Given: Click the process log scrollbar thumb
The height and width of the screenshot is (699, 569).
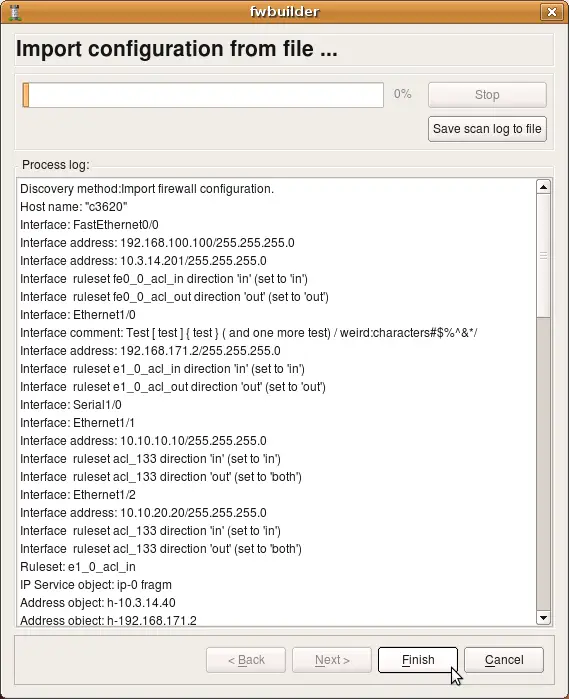Looking at the screenshot, I should pyautogui.click(x=543, y=255).
